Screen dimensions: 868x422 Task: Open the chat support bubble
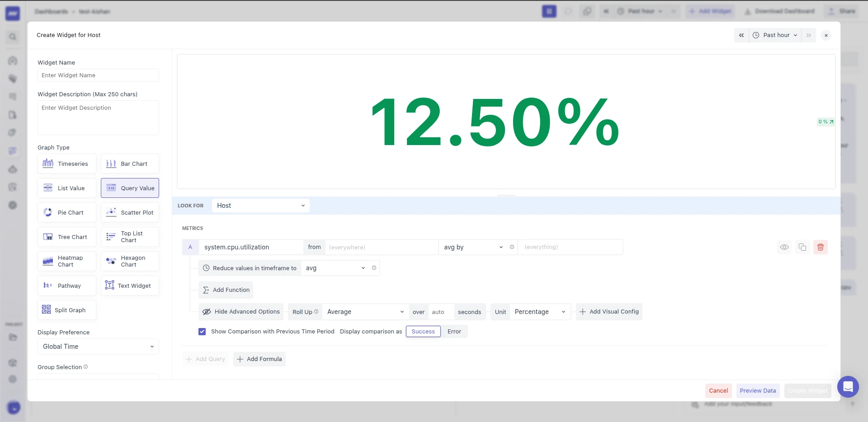click(848, 387)
